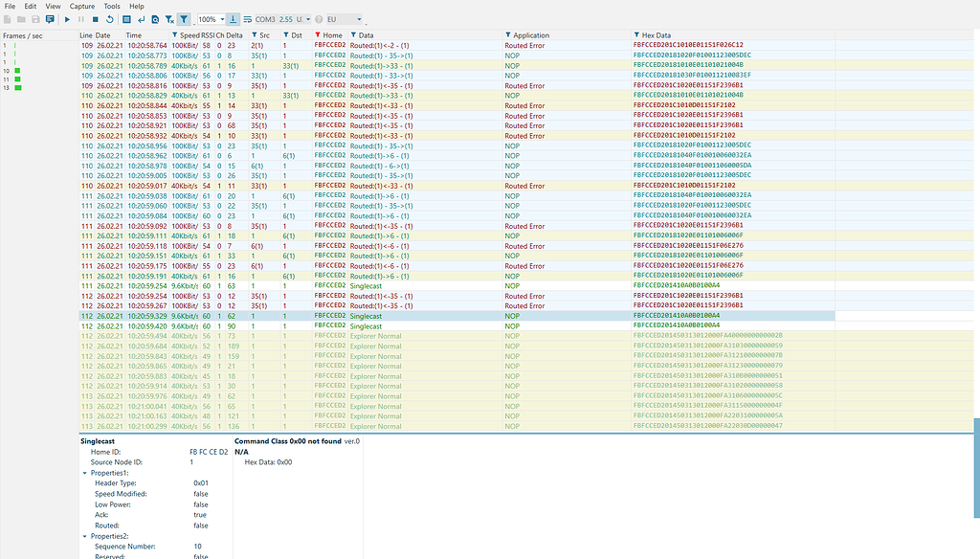This screenshot has width=980, height=559.
Task: Click the find in trace icon
Action: click(x=155, y=19)
